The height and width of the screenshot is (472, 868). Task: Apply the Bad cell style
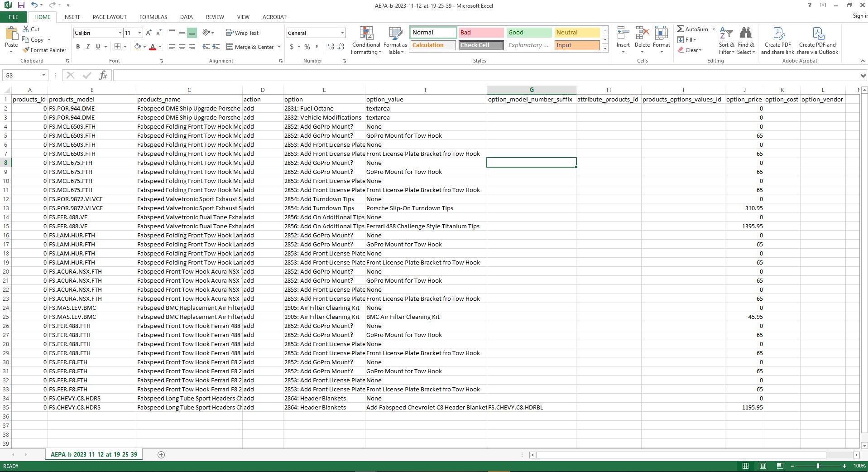[481, 33]
